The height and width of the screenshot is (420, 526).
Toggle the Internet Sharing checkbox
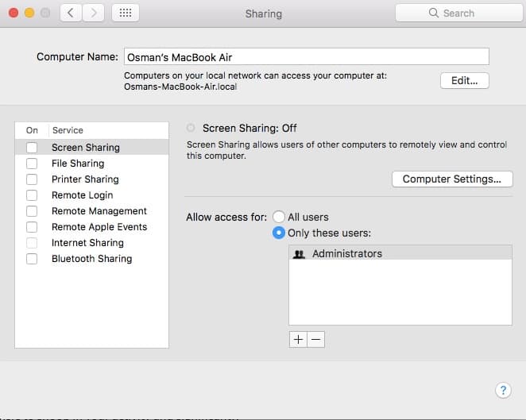(x=32, y=243)
